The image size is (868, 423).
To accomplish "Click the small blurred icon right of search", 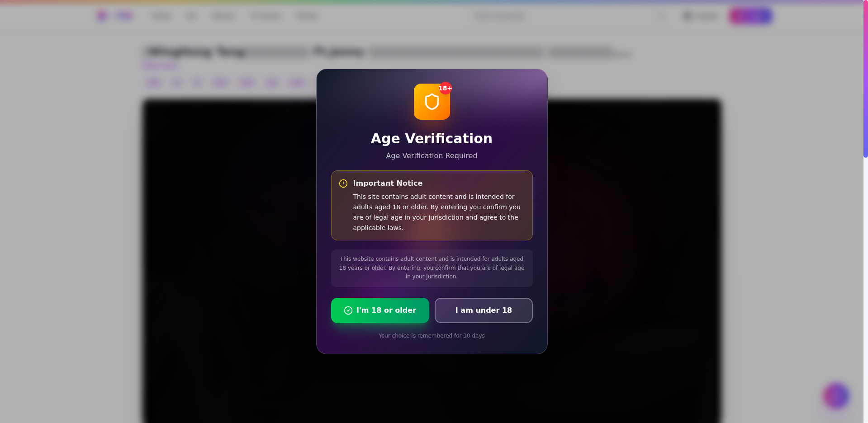I will 661,16.
